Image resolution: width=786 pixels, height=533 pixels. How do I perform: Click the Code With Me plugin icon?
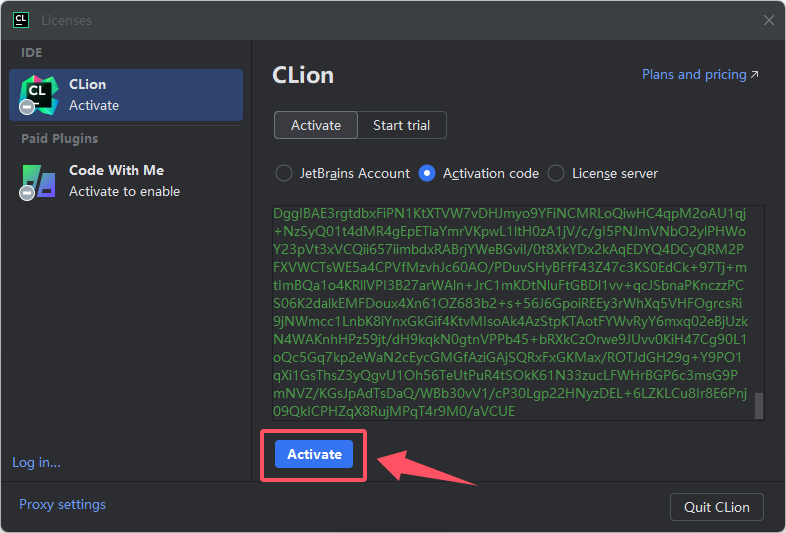coord(39,181)
